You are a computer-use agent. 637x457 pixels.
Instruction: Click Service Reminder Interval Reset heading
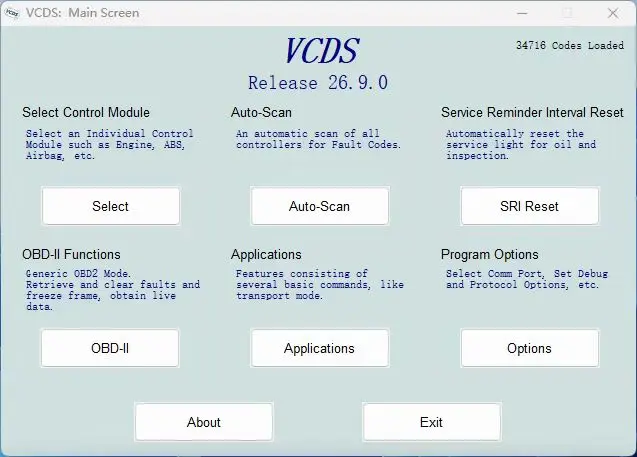[x=532, y=113]
